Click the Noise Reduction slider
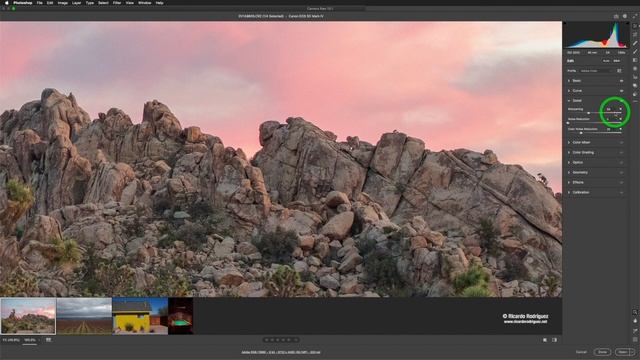Image resolution: width=640 pixels, height=360 pixels. click(x=595, y=122)
